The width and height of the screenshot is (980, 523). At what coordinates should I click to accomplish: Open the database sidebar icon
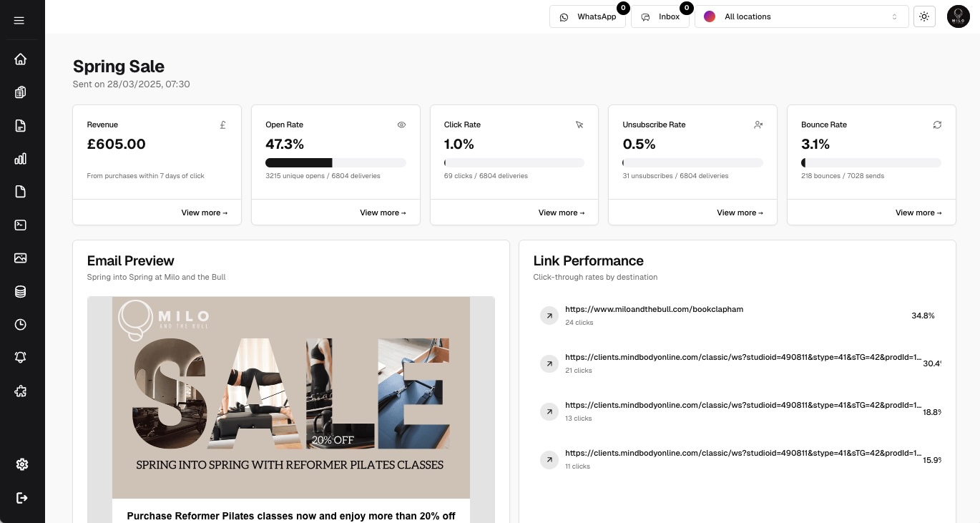coord(20,291)
